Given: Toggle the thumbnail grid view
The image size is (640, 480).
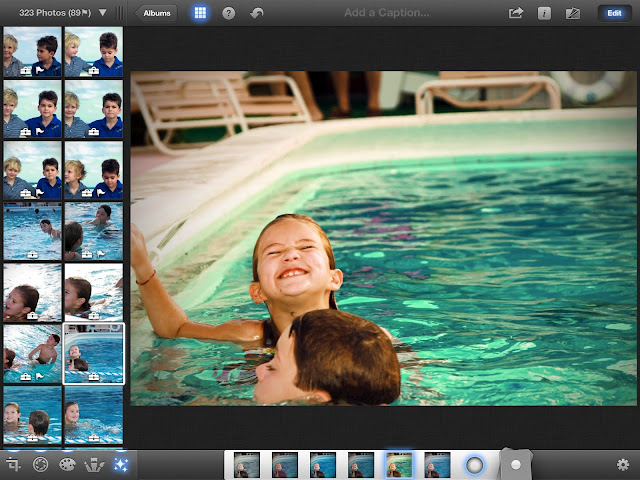Looking at the screenshot, I should tap(201, 13).
